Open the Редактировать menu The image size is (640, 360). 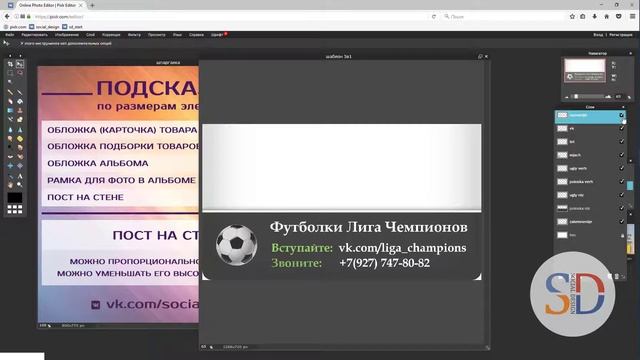click(x=34, y=35)
